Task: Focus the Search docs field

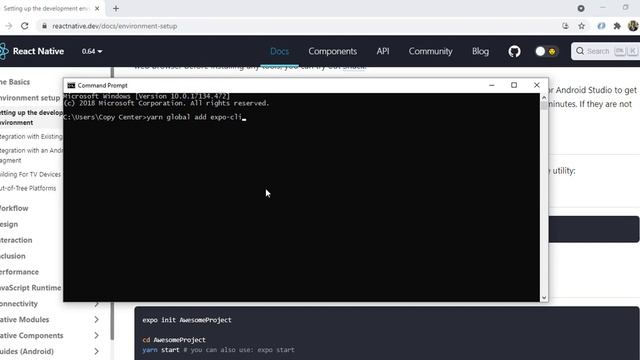Action: [x=605, y=51]
